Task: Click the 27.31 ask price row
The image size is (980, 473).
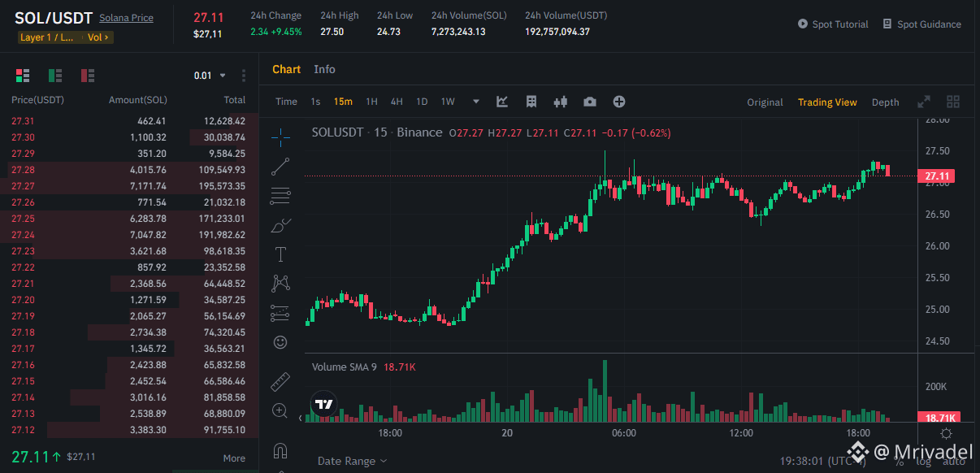Action: coord(129,121)
